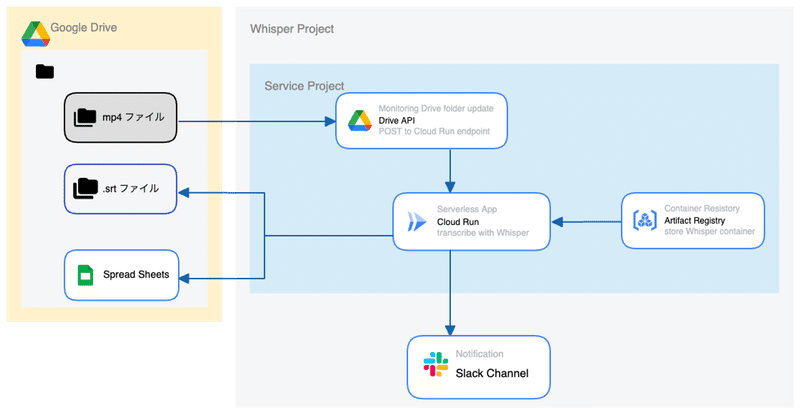This screenshot has height=414, width=800.
Task: Click the 'Serverless App' caption
Action: click(x=467, y=209)
